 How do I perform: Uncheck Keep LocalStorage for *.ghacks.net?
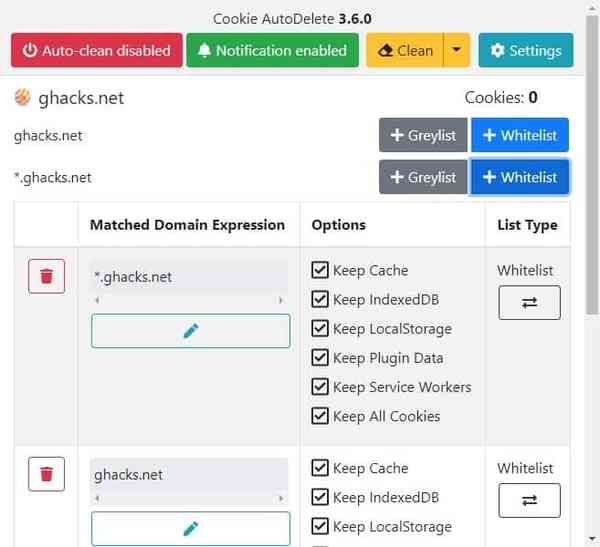tap(320, 328)
